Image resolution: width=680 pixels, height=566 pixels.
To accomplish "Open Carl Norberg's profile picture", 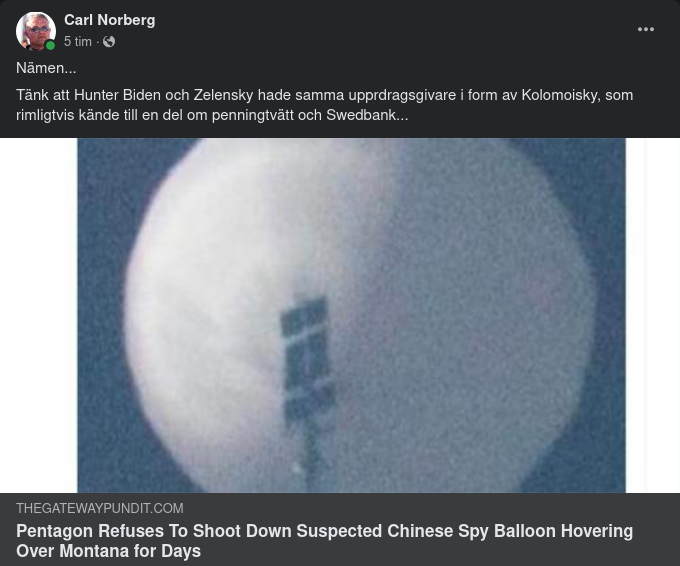I will point(36,31).
